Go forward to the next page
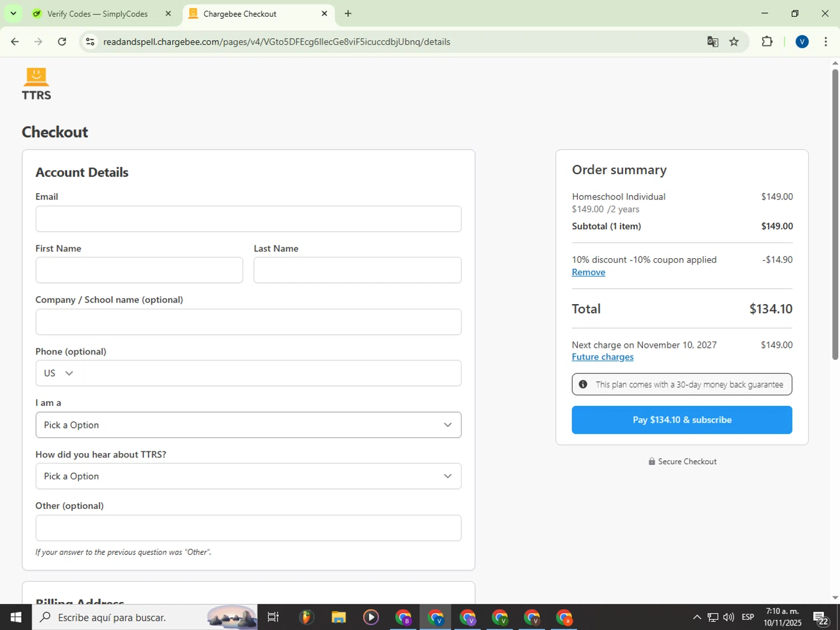The height and width of the screenshot is (630, 840). coord(39,41)
